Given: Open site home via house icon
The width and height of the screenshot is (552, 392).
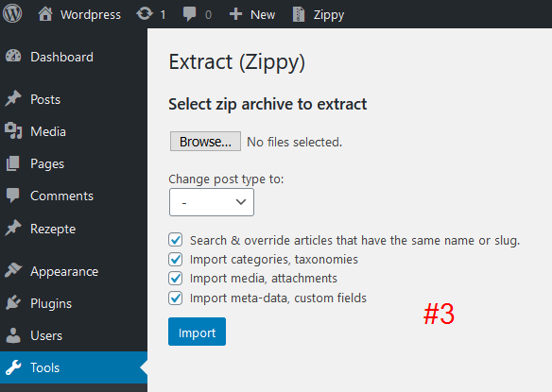Looking at the screenshot, I should click(45, 14).
